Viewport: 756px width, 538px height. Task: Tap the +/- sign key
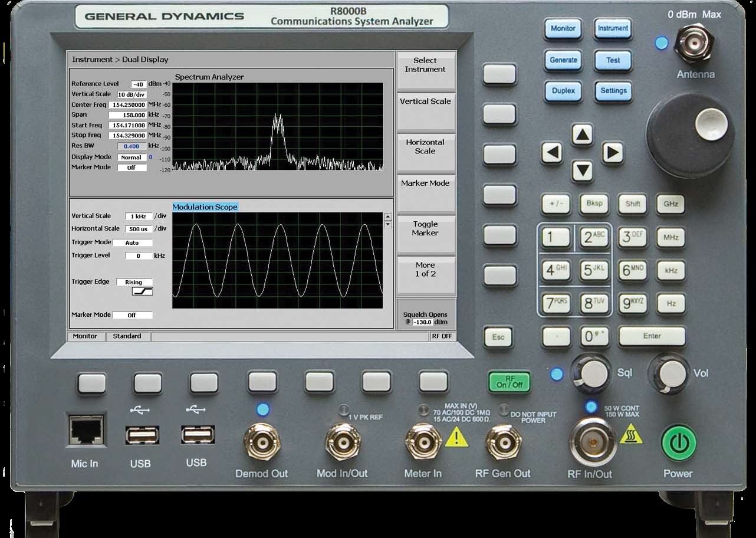coord(556,204)
